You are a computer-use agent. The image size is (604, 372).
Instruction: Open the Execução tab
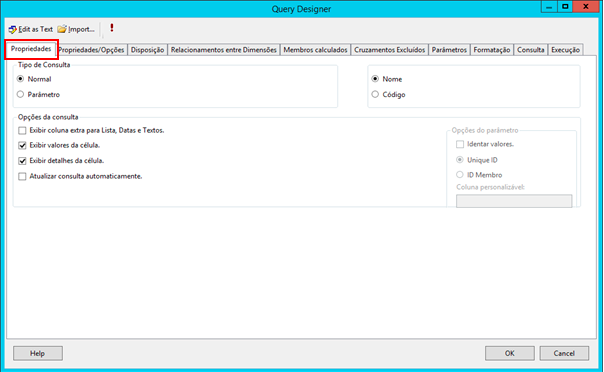point(565,50)
